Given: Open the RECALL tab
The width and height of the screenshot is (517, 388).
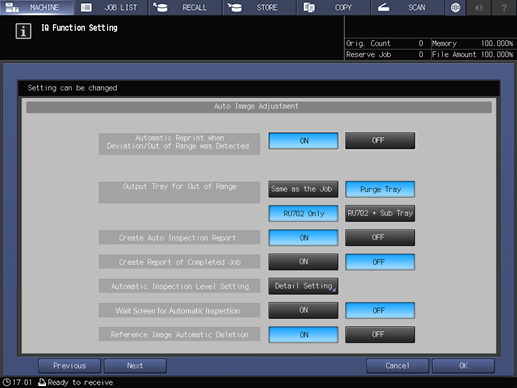Looking at the screenshot, I should 185,7.
